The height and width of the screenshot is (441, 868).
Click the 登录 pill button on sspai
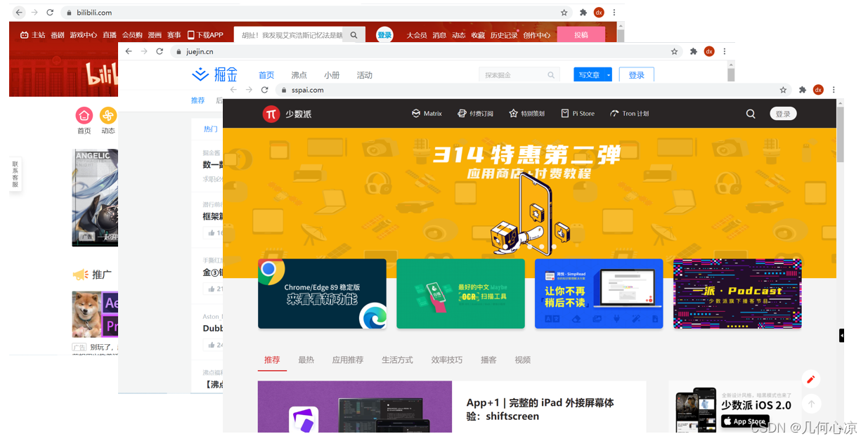[x=783, y=114]
